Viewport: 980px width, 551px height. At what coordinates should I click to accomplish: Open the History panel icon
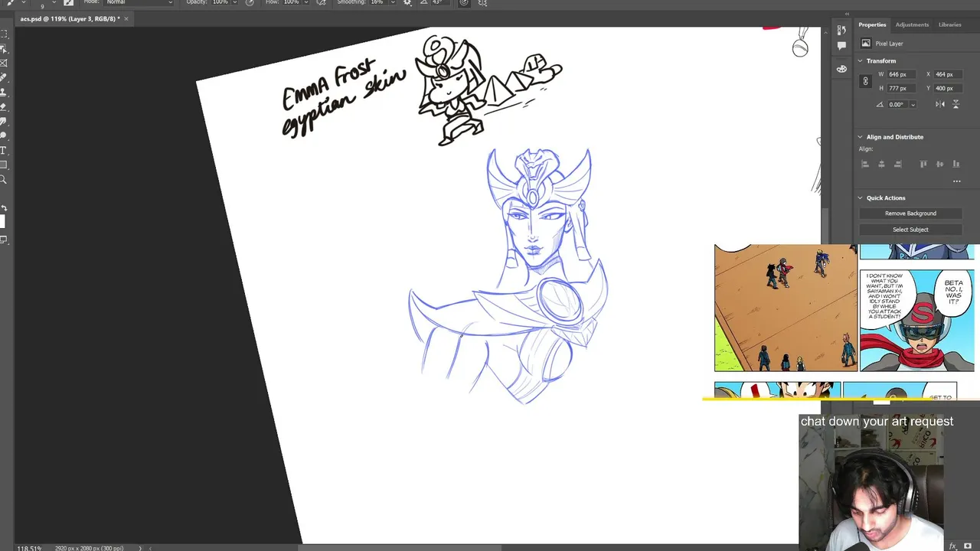[x=841, y=30]
